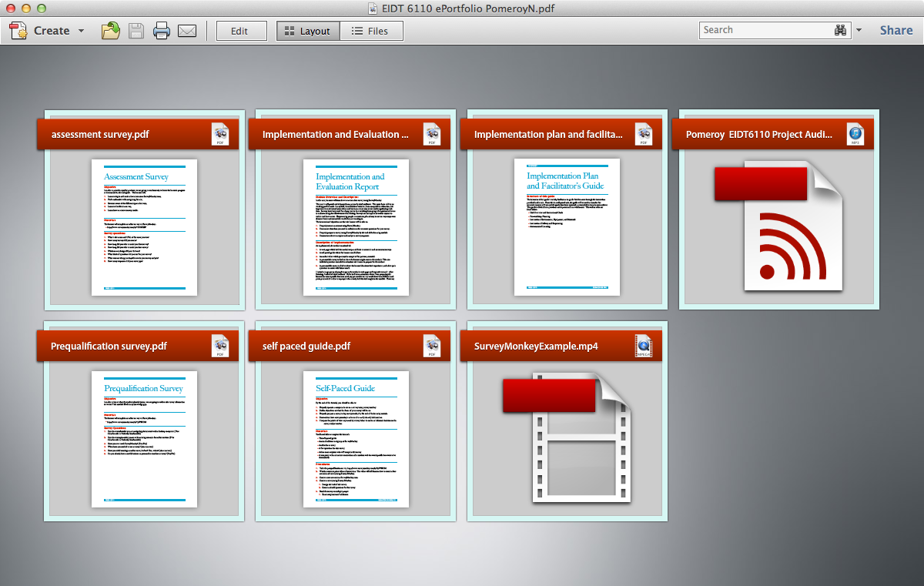This screenshot has width=924, height=586.
Task: Switch to Layout view
Action: (307, 31)
